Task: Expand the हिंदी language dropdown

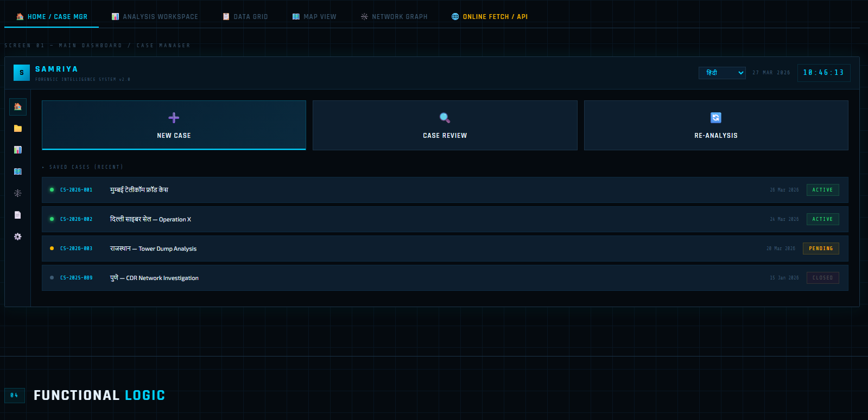Action: click(721, 73)
